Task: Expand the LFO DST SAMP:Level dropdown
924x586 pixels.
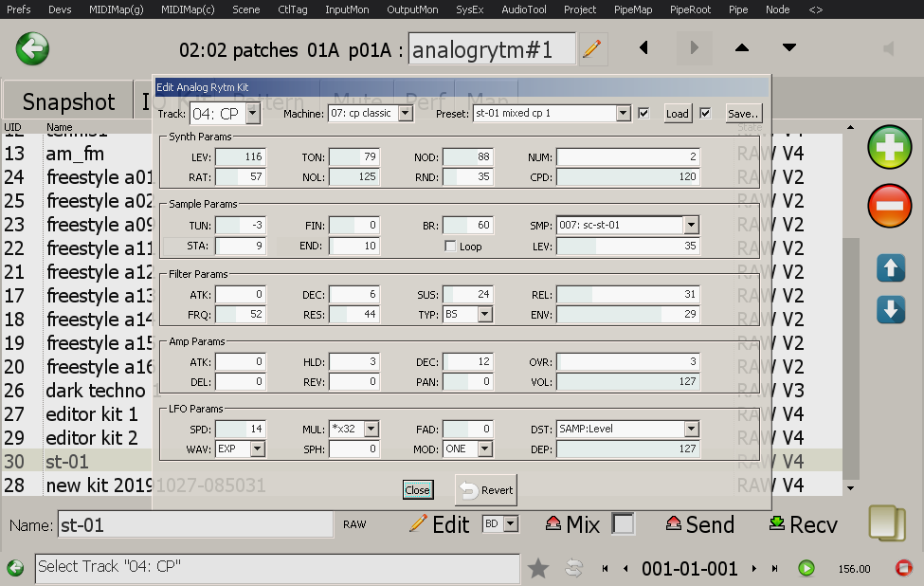Action: [x=691, y=430]
